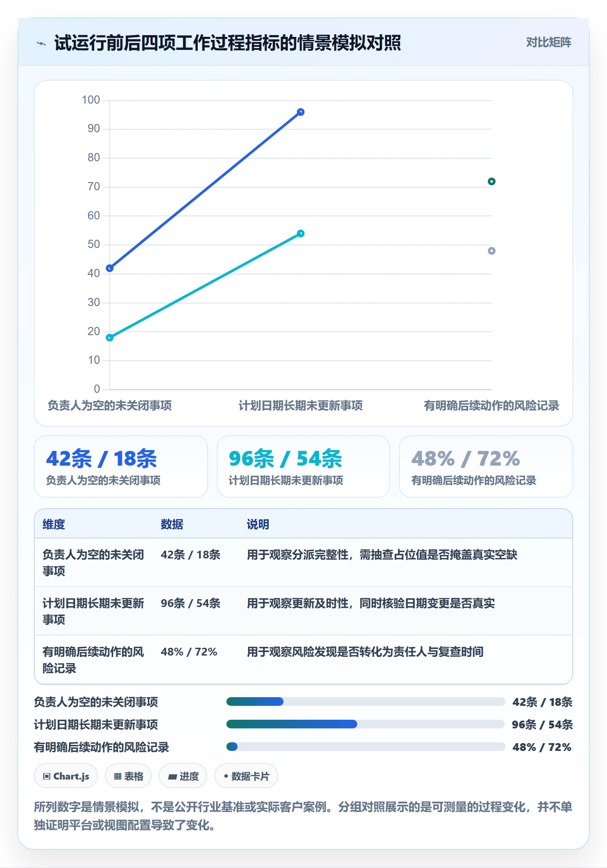Click the 数据卡片 chip
The height and width of the screenshot is (868, 607).
(246, 776)
